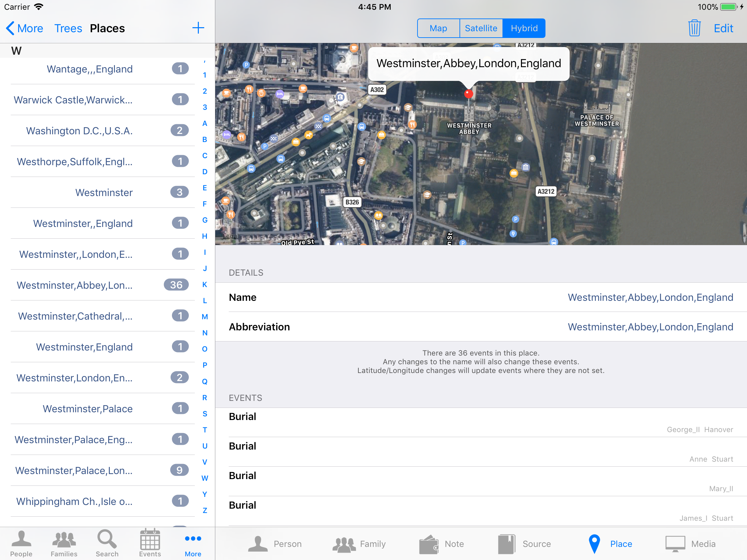Switch map view to Satellite
Viewport: 747px width, 560px height.
point(481,28)
